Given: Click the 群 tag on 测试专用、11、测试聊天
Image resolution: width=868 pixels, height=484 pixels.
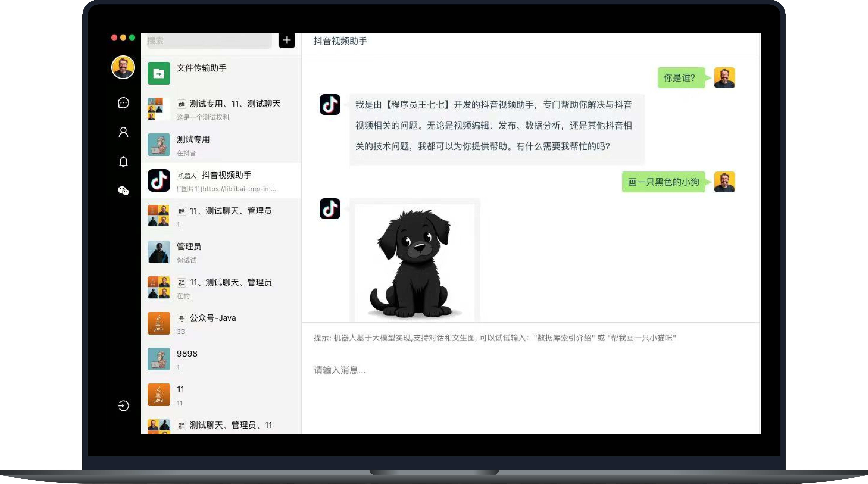Looking at the screenshot, I should 181,104.
